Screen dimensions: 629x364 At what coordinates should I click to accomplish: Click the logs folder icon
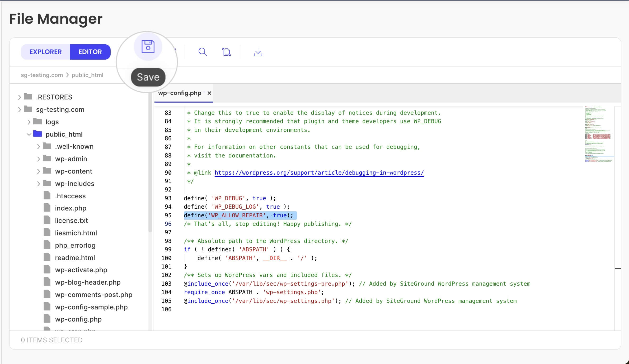point(37,121)
